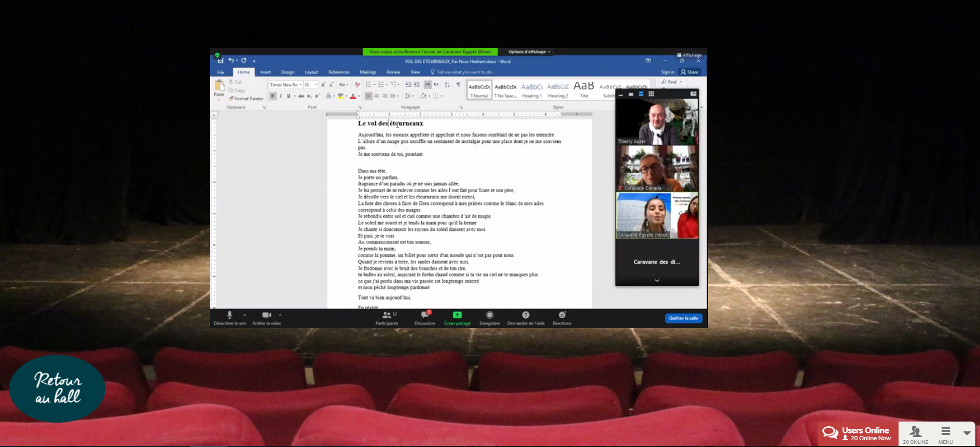Switch to the Insert ribbon tab

tap(265, 72)
